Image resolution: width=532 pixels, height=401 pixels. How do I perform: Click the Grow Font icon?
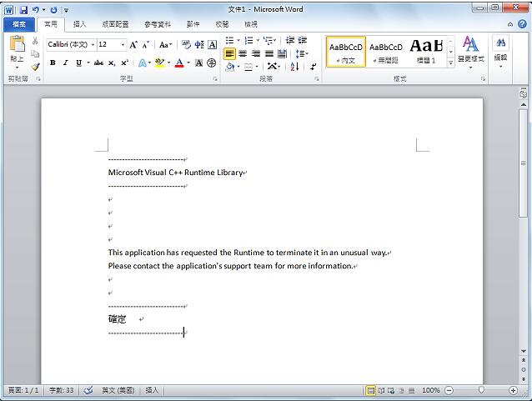point(133,44)
